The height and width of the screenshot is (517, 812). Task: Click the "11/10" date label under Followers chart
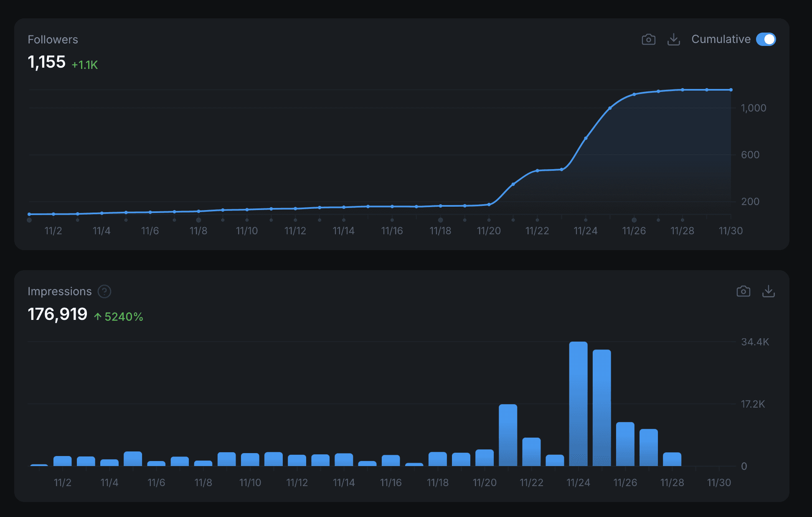point(247,231)
